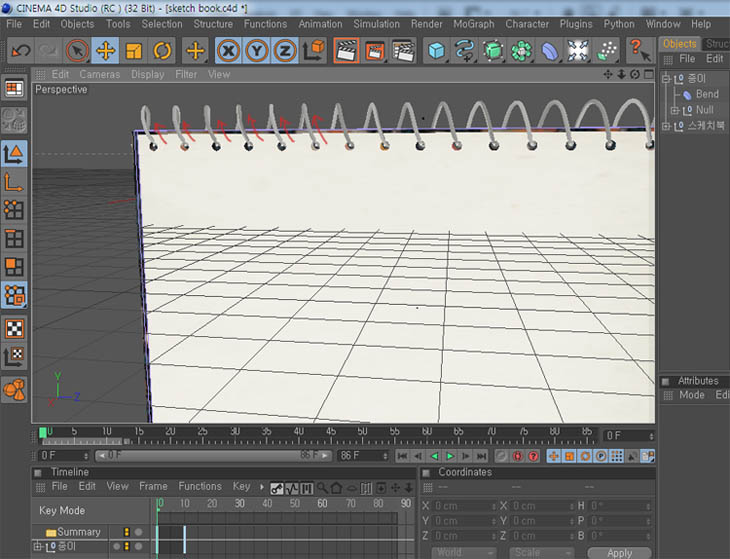Open the green Array modeling objects icon
The width and height of the screenshot is (730, 559).
[521, 50]
